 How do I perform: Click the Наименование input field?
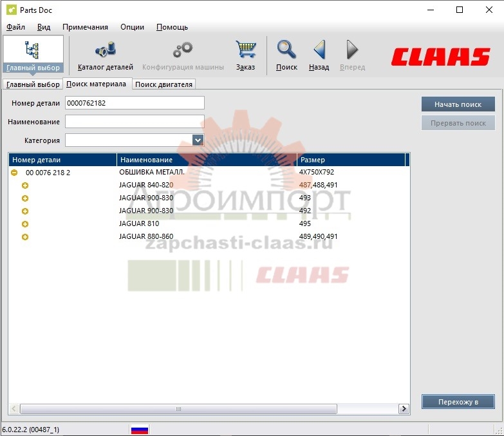point(135,122)
